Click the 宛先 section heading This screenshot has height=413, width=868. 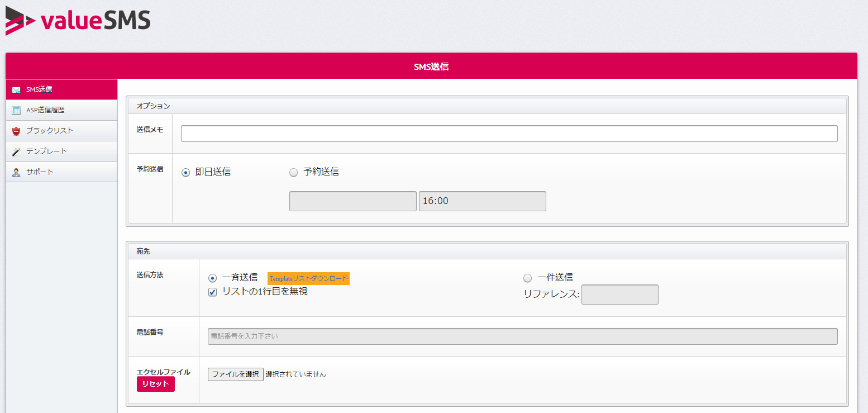pos(143,251)
